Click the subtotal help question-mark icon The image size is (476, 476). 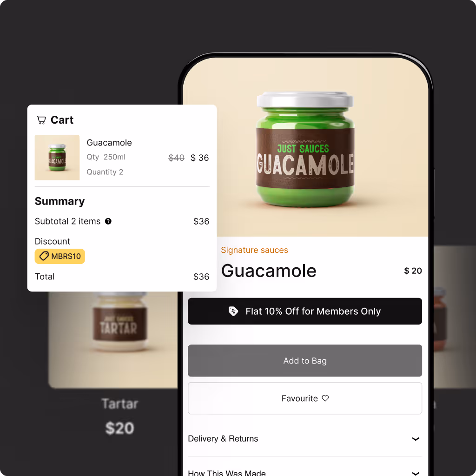(108, 221)
